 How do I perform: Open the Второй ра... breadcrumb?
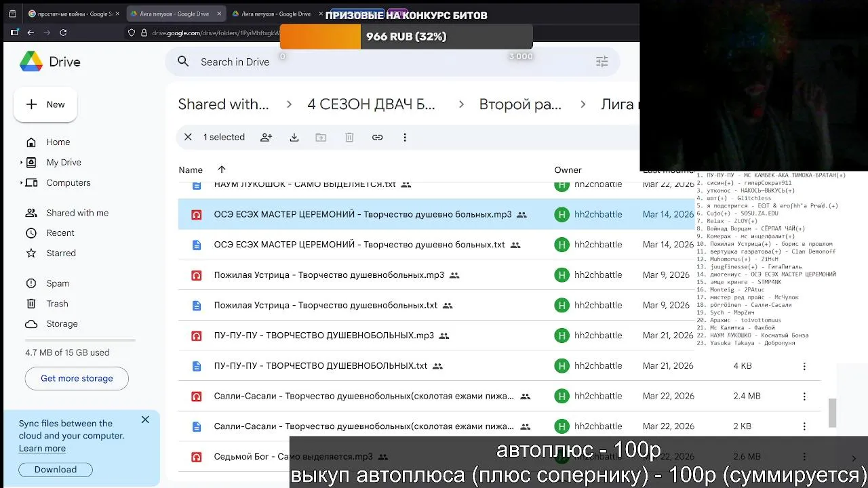point(520,104)
